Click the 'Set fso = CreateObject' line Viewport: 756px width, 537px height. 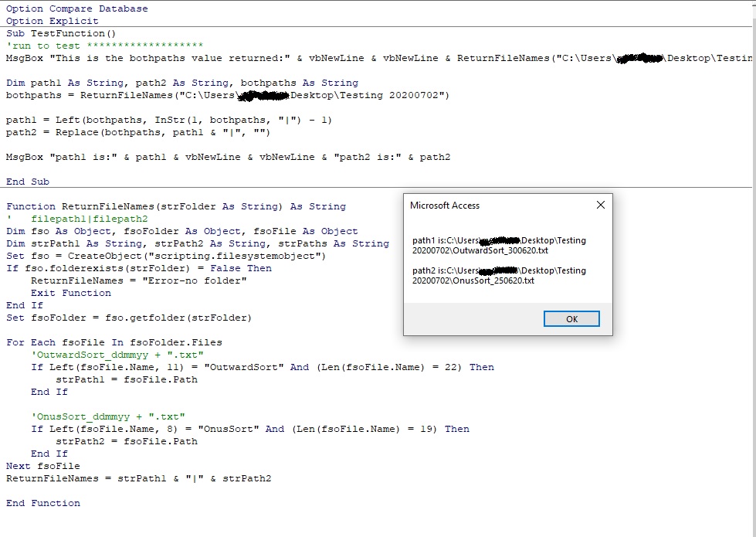click(x=166, y=256)
